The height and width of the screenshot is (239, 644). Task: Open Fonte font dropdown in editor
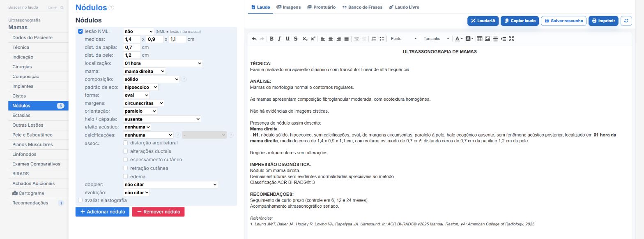pos(404,39)
